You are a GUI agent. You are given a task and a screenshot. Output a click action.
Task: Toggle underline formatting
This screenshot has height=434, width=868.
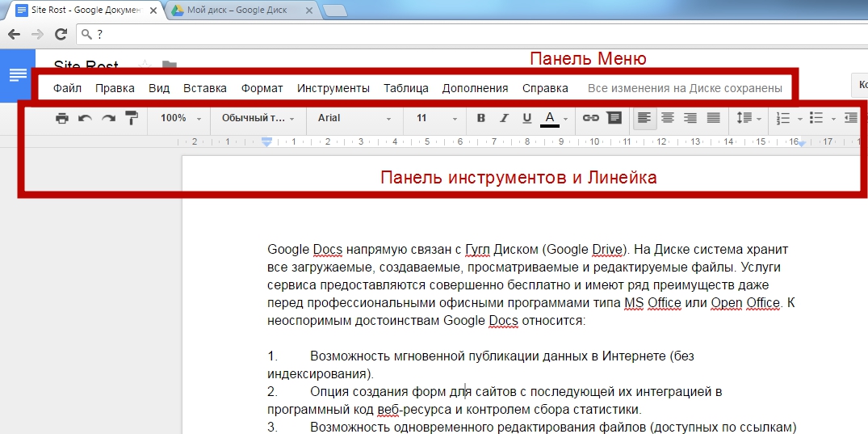tap(526, 118)
